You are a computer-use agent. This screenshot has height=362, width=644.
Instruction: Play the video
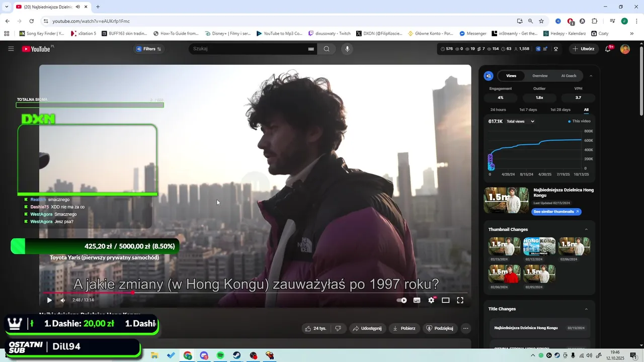click(49, 300)
